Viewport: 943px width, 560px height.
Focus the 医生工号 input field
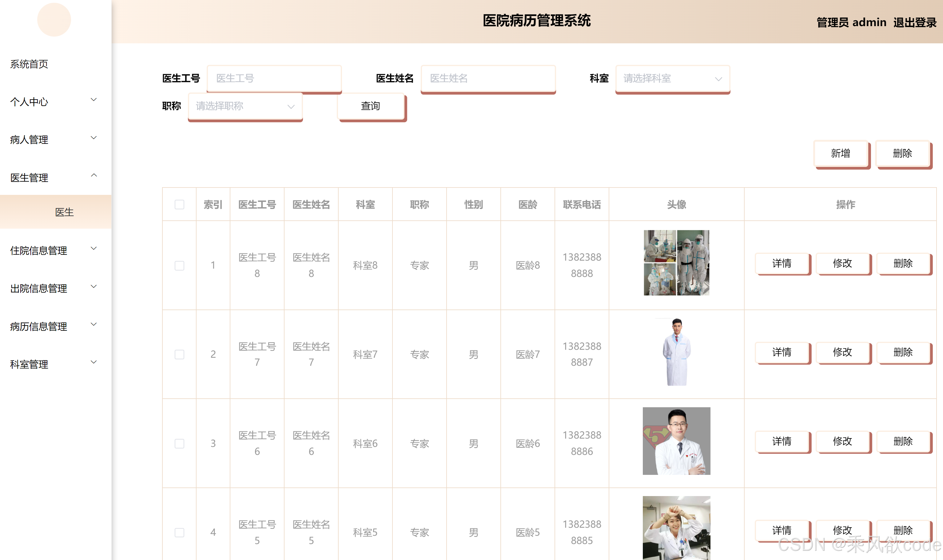coord(274,78)
